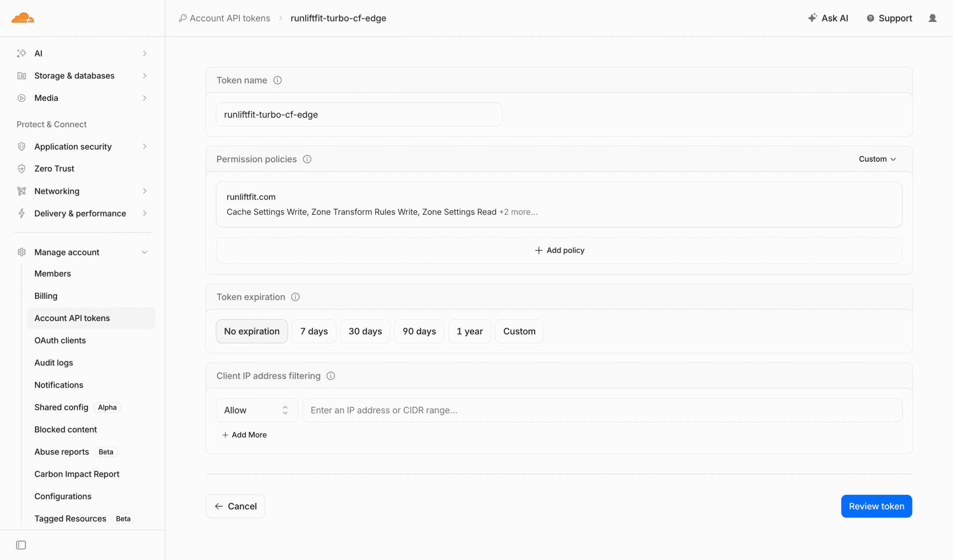Expand the Networking chevron

[144, 191]
